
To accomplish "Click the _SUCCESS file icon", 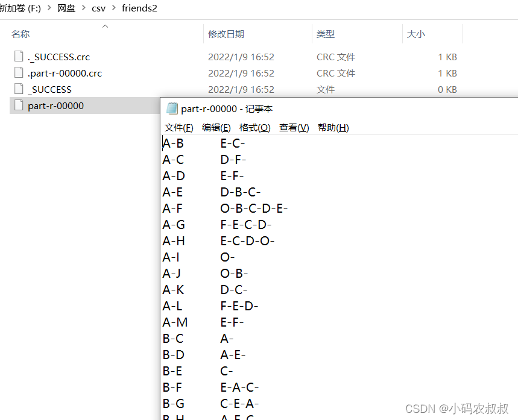I will tap(18, 89).
